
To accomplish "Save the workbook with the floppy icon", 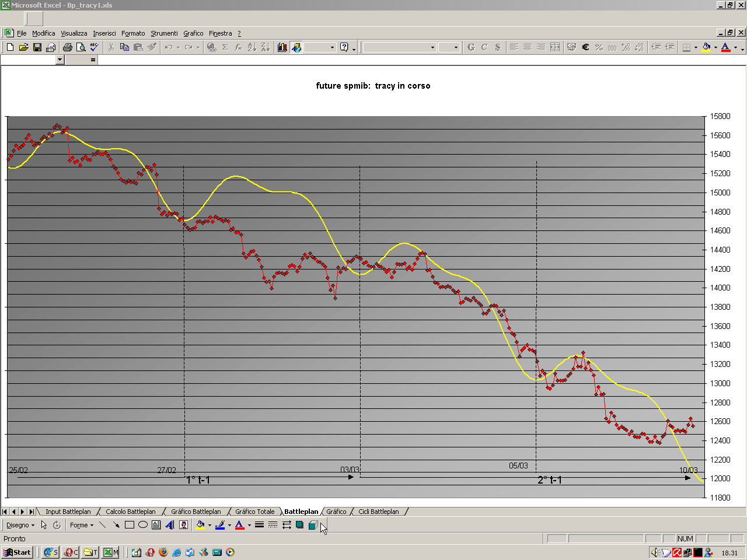I will tap(37, 47).
